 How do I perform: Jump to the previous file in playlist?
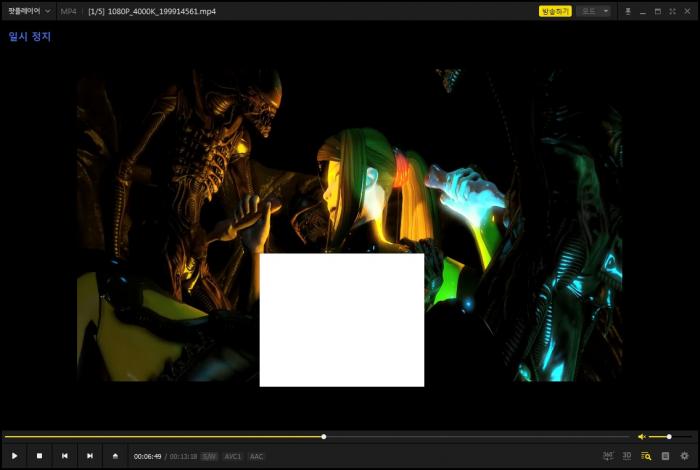[65, 456]
